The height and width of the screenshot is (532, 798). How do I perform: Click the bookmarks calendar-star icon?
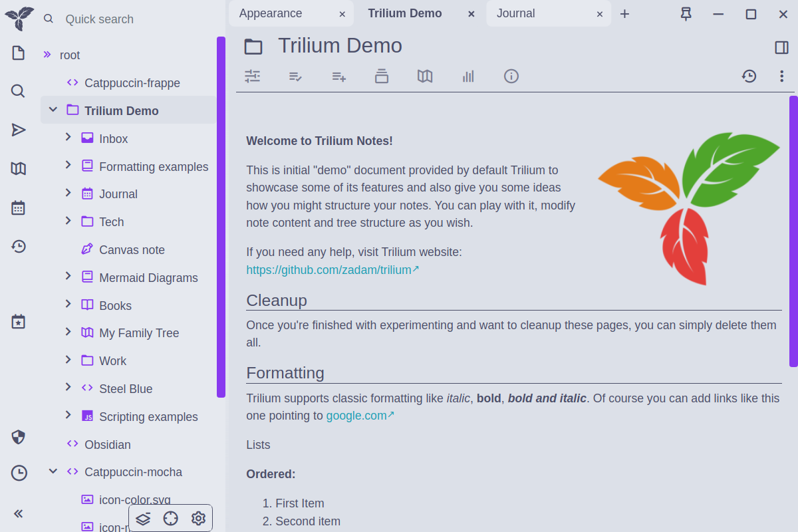coord(19,322)
